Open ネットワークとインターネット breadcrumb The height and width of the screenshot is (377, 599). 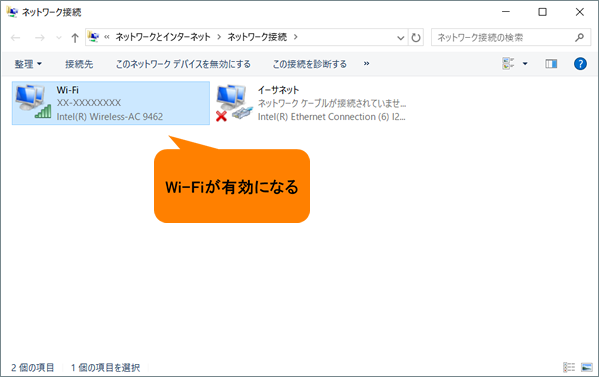[163, 37]
